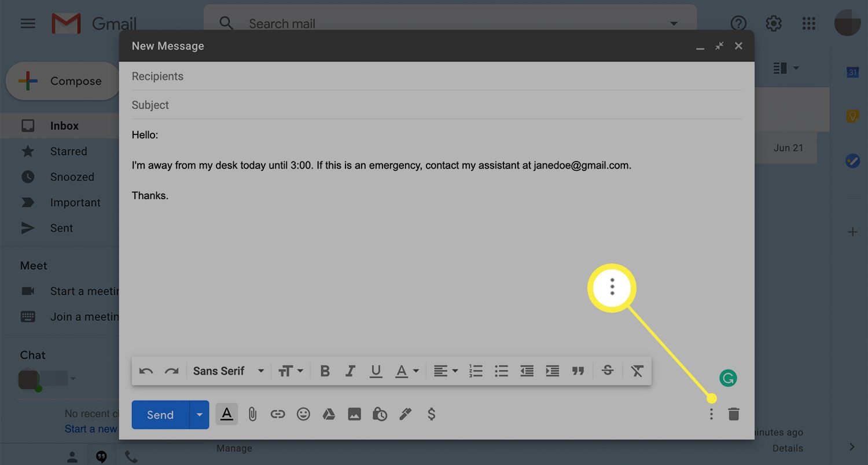Click the Redo icon in formatting toolbar
The width and height of the screenshot is (868, 465).
click(172, 371)
